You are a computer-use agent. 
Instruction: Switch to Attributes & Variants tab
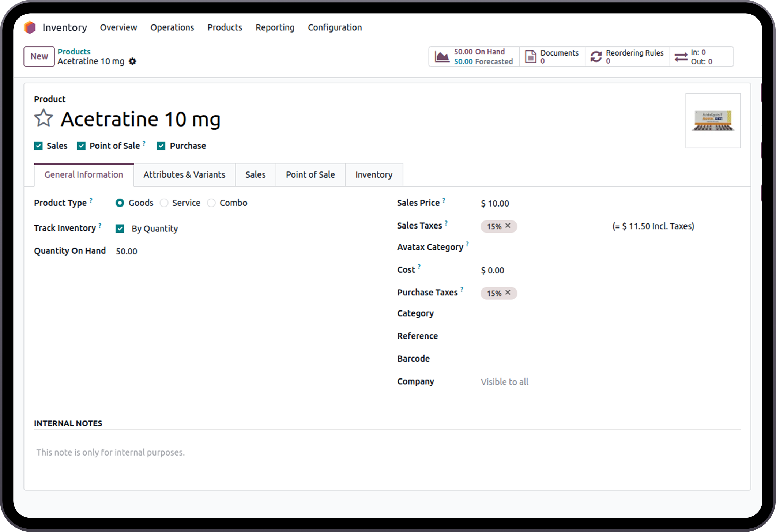pos(184,175)
